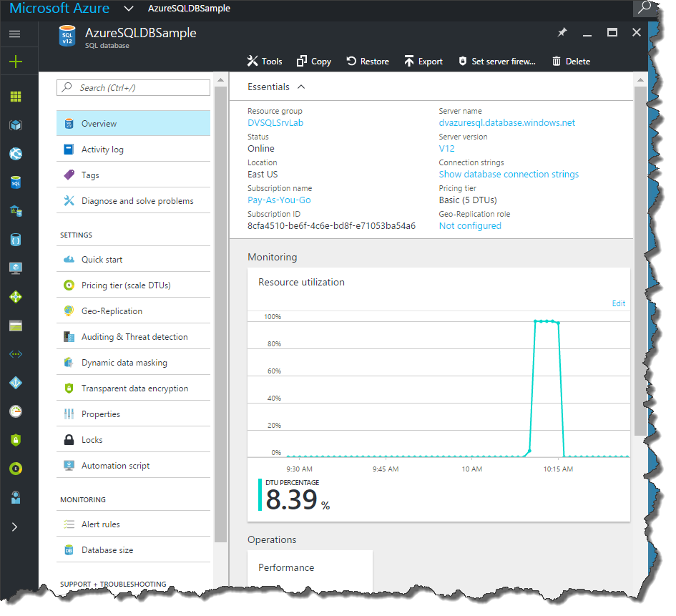Open the Resource groups cube icon

point(16,125)
